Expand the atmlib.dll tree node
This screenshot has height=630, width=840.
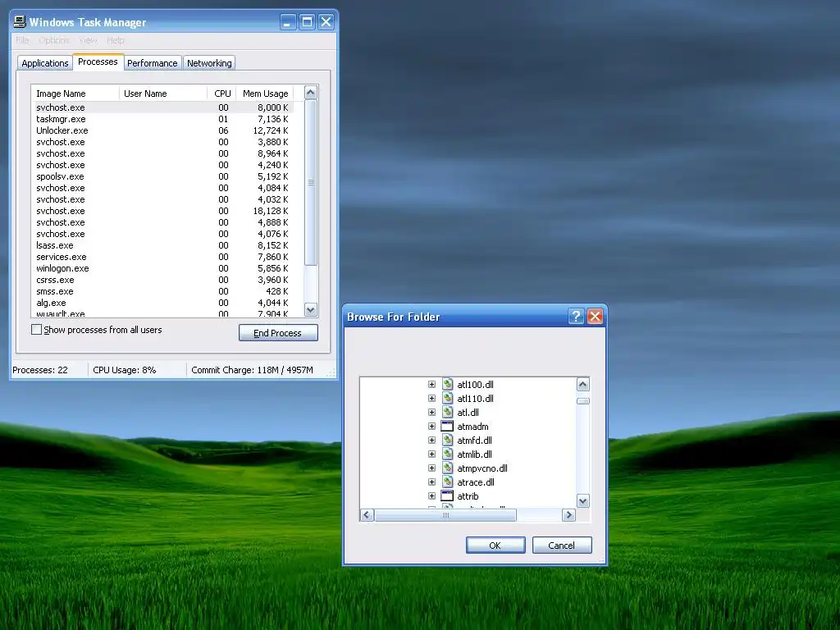click(431, 454)
